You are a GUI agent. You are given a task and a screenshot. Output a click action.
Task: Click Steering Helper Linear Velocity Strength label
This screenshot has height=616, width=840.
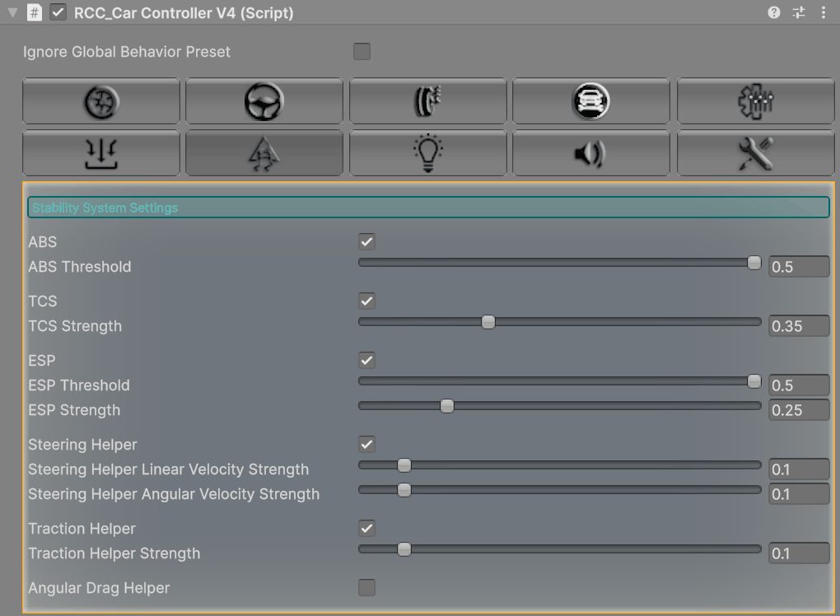pos(169,469)
